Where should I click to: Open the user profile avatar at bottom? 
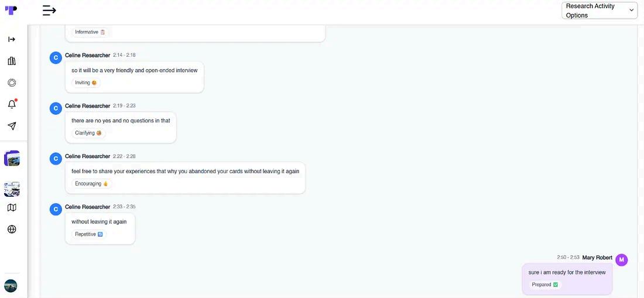11,286
